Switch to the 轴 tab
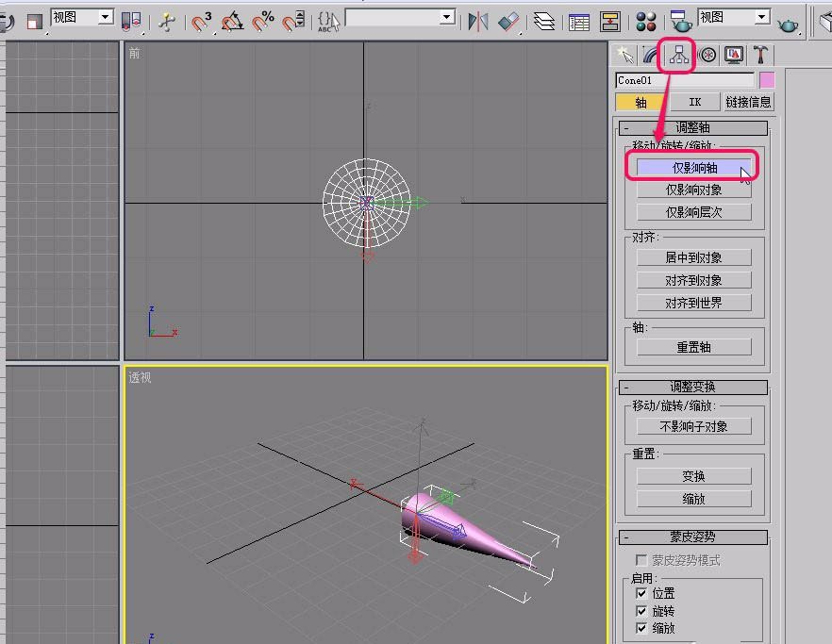The image size is (832, 644). 641,102
